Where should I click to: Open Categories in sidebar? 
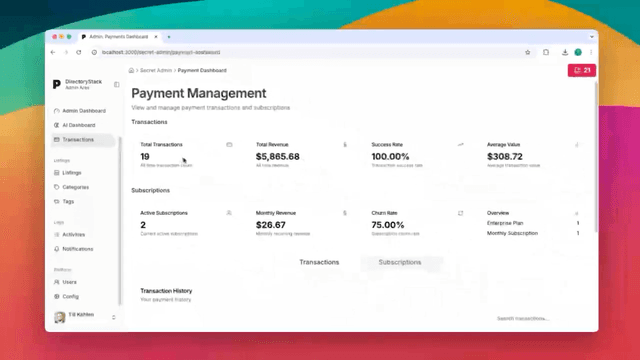[71, 187]
